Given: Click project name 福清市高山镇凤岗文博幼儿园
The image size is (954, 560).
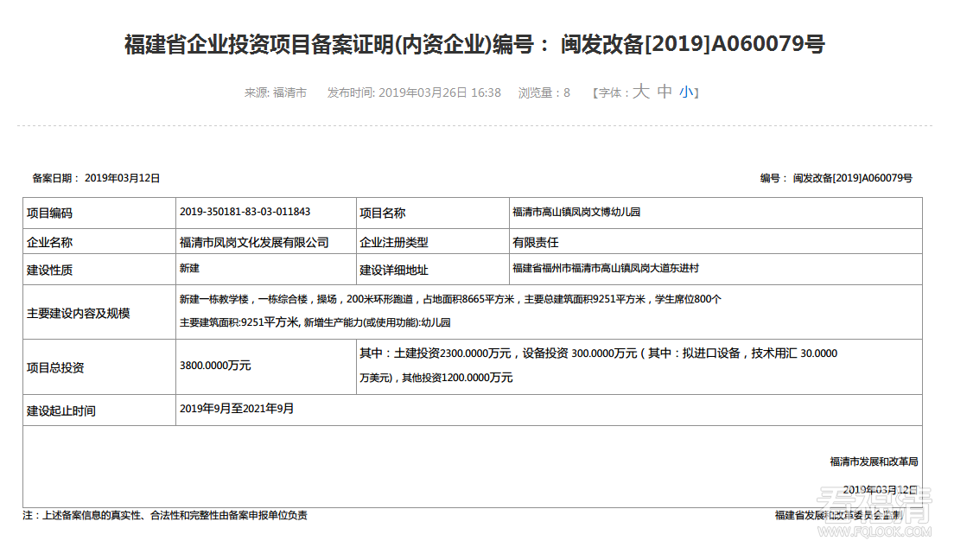Looking at the screenshot, I should pyautogui.click(x=576, y=212).
